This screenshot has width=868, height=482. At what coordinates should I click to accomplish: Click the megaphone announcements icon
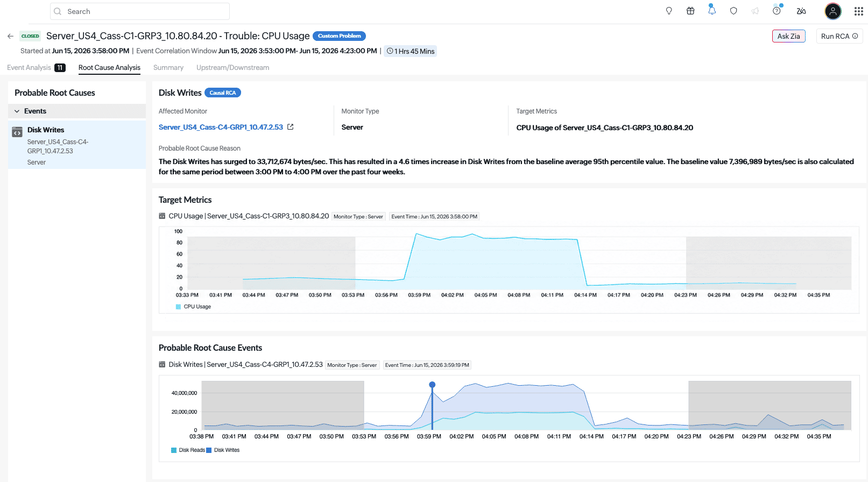click(x=755, y=11)
